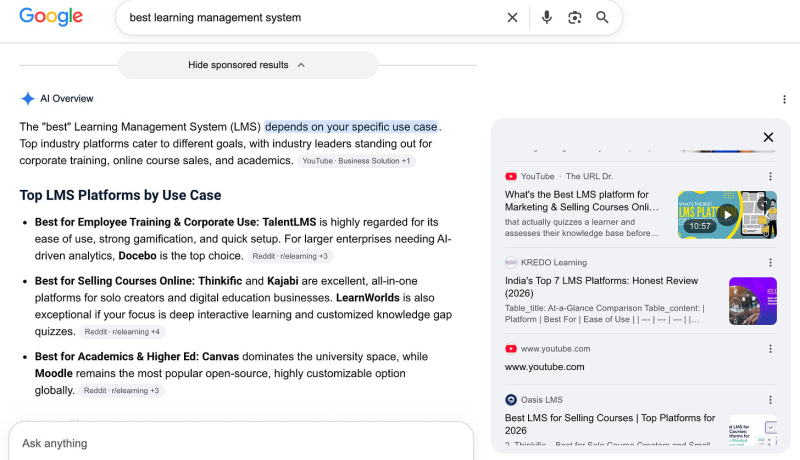Click the YouTube favicon beside The URL Dr.
Image resolution: width=800 pixels, height=460 pixels.
point(511,176)
